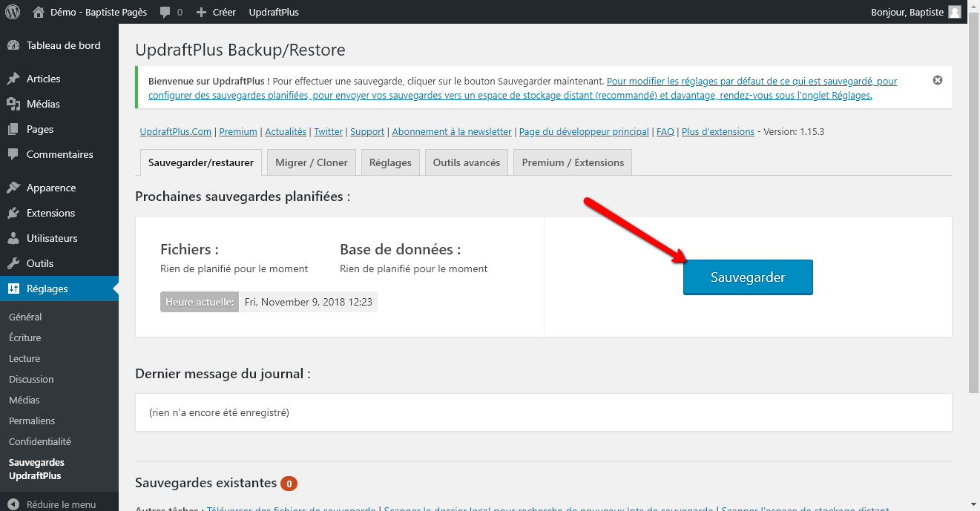Screen dimensions: 980x511
Task: Open the Actualités link
Action: (286, 131)
